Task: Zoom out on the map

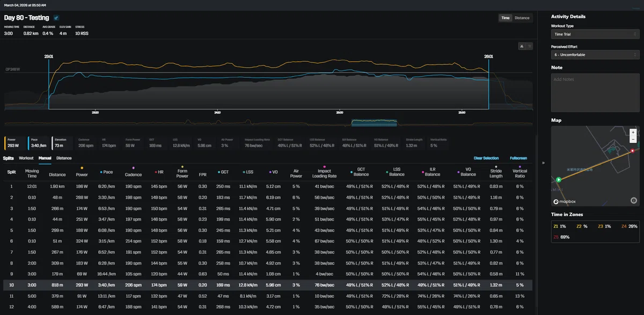Action: tap(633, 139)
